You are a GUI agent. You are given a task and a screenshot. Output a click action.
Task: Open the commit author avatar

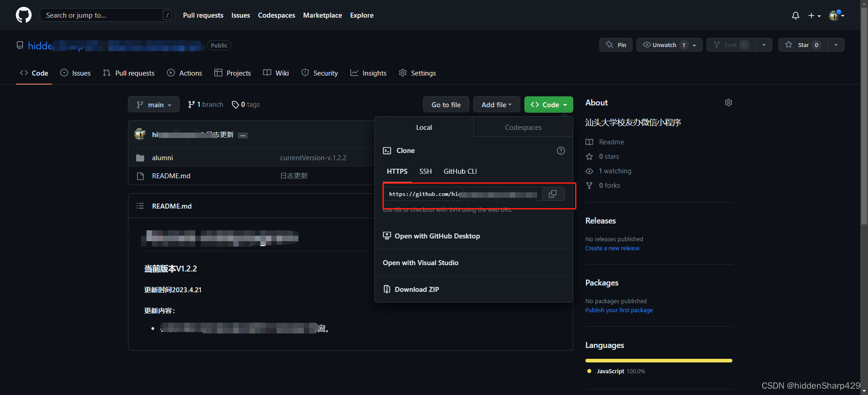click(140, 134)
